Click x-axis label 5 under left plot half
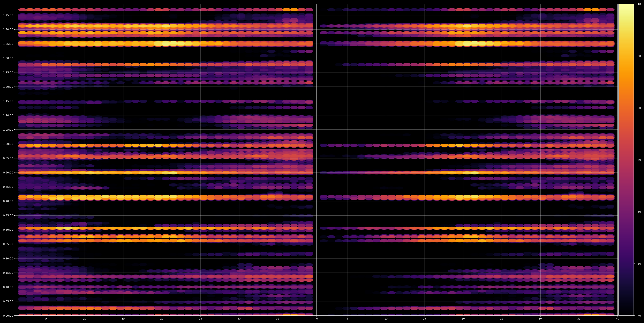 click(x=46, y=319)
